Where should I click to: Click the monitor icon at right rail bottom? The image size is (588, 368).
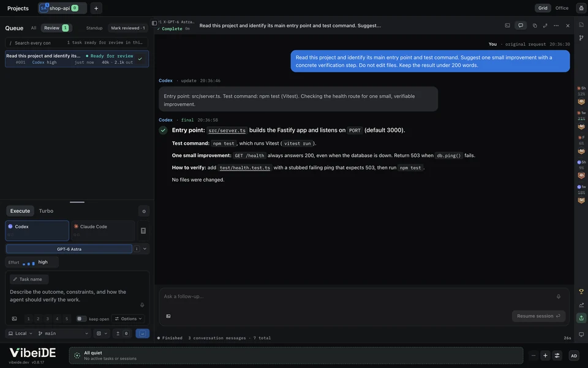[x=581, y=334]
